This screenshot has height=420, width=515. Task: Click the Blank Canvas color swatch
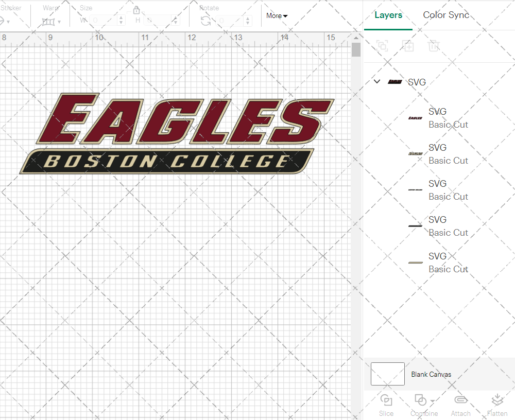point(387,374)
